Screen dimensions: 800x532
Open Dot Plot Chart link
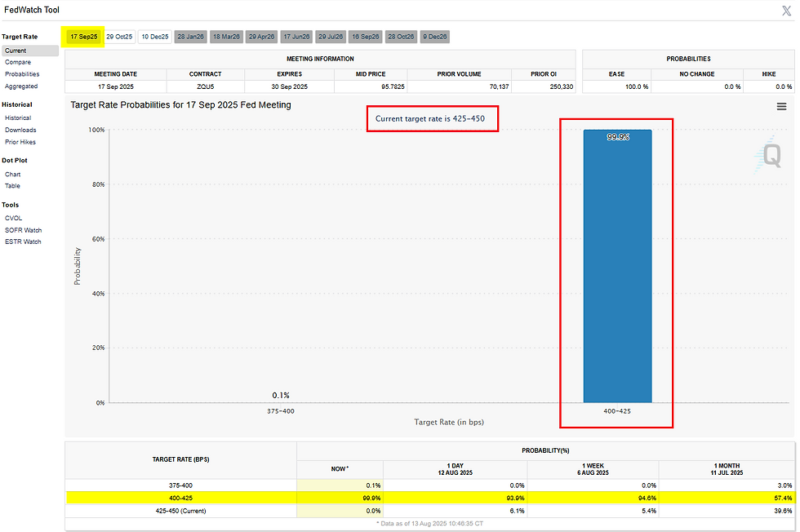(13, 175)
